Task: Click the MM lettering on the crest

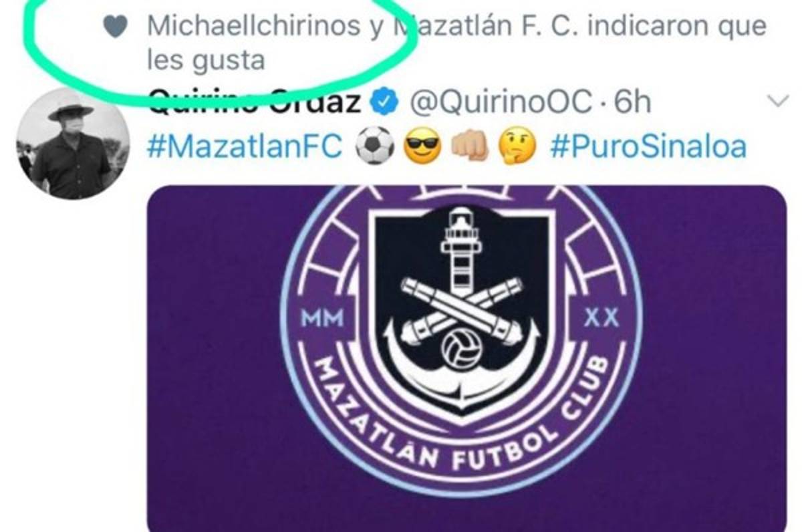Action: tap(323, 319)
